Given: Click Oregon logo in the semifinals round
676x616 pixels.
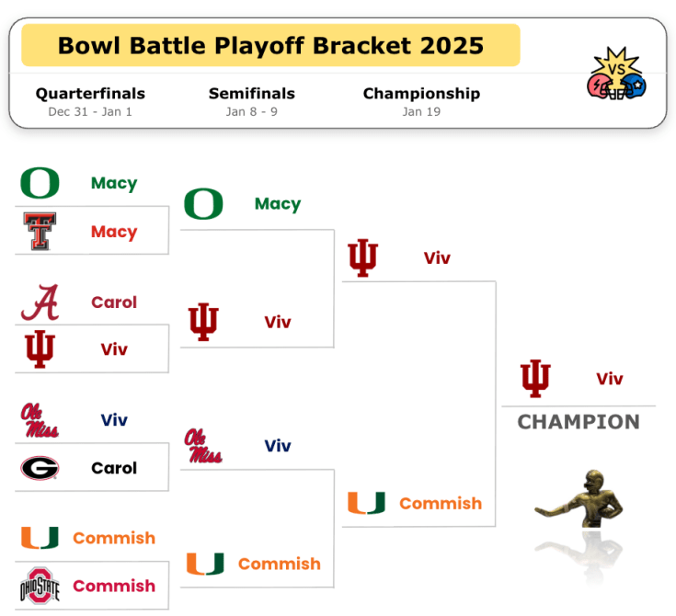Looking at the screenshot, I should point(203,204).
